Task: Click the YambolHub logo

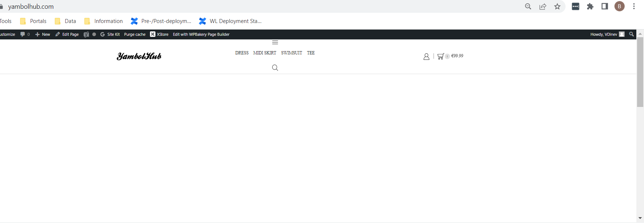Action: click(x=139, y=56)
